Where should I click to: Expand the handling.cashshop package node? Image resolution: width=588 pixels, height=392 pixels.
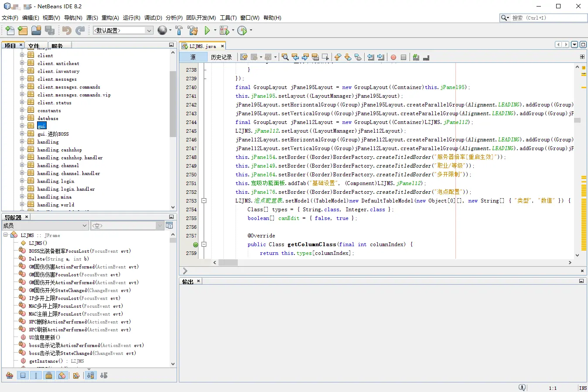(22, 149)
